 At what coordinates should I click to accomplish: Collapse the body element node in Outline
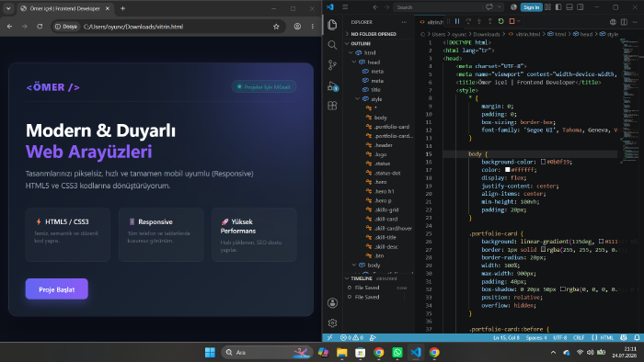354,265
